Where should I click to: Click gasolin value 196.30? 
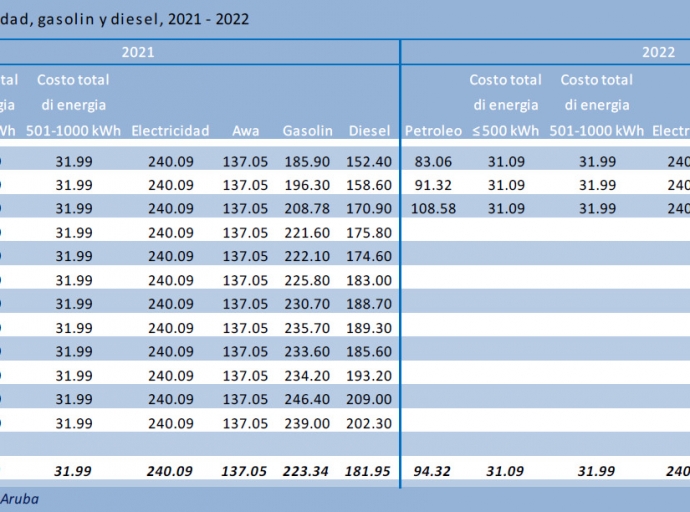click(307, 185)
